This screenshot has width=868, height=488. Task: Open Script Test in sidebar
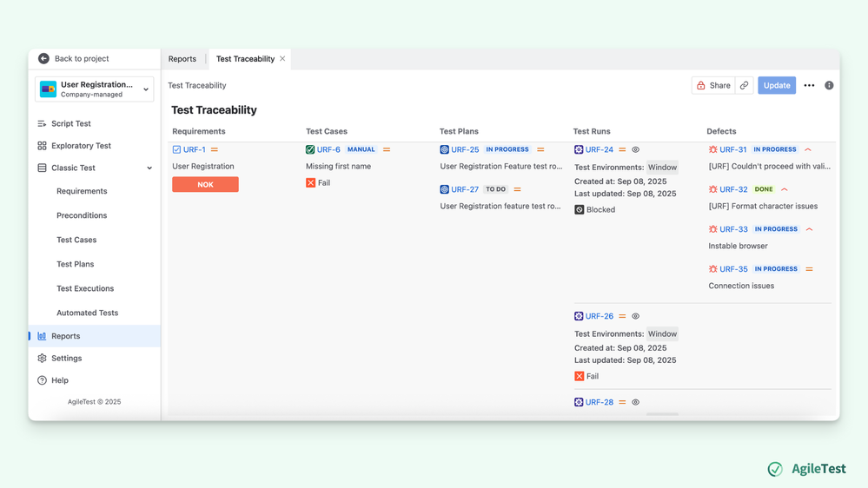[71, 123]
